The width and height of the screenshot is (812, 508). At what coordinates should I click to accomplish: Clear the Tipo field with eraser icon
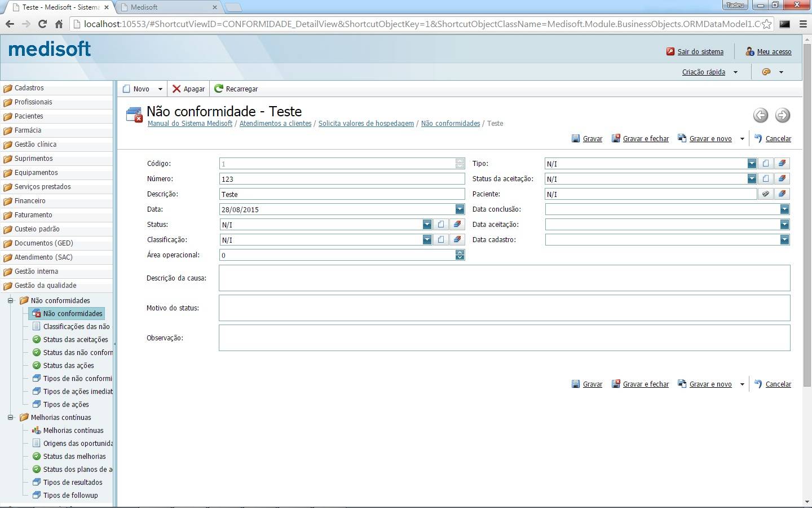point(782,164)
